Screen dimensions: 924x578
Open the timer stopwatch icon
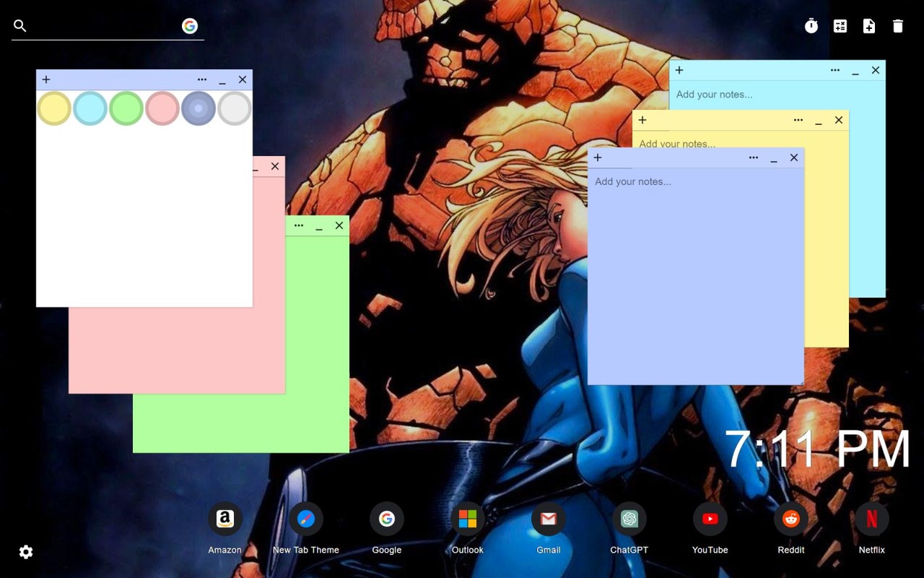pyautogui.click(x=811, y=26)
